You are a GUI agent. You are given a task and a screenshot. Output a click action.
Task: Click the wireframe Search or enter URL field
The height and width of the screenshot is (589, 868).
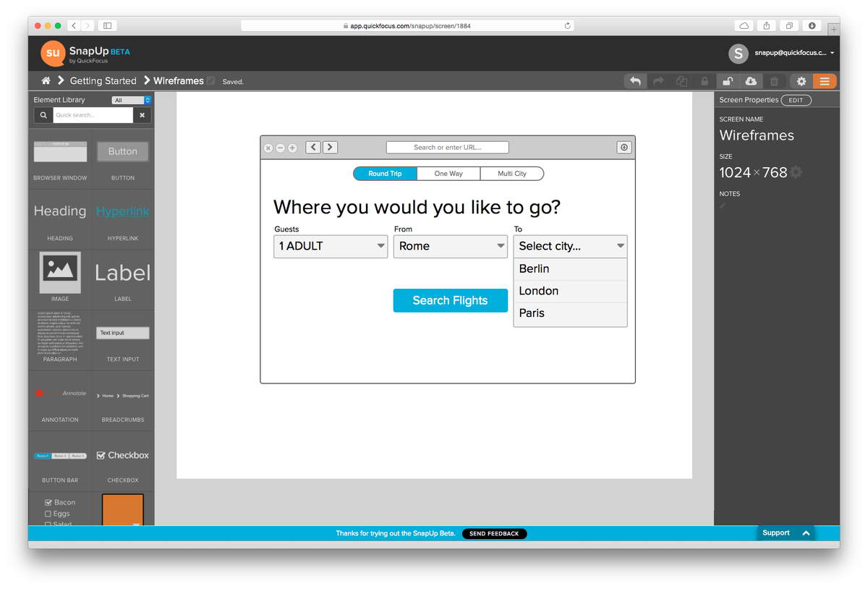pyautogui.click(x=448, y=147)
